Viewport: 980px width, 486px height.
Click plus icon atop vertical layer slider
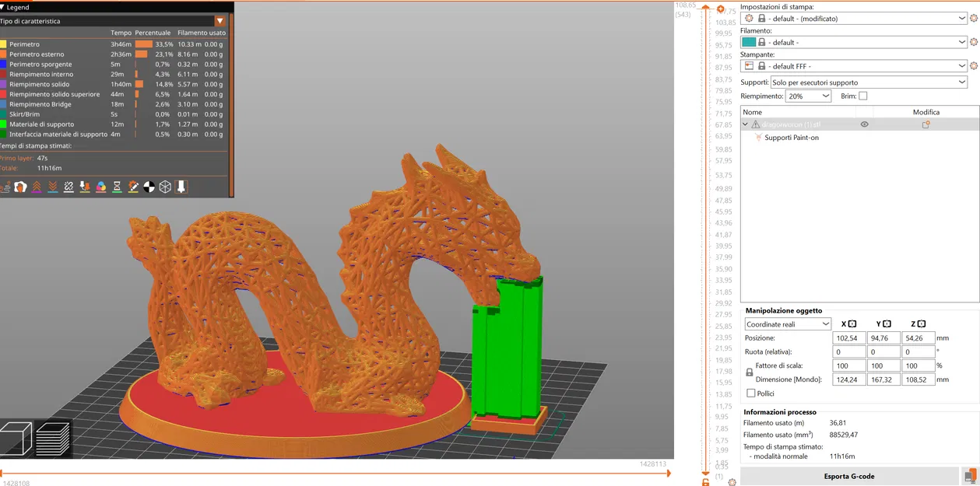click(721, 9)
